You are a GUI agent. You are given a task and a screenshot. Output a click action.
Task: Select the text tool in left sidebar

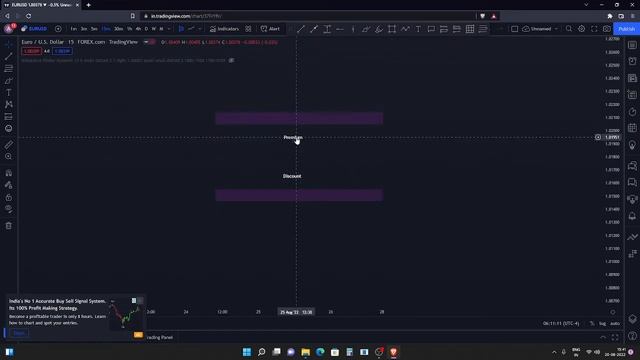coord(9,93)
